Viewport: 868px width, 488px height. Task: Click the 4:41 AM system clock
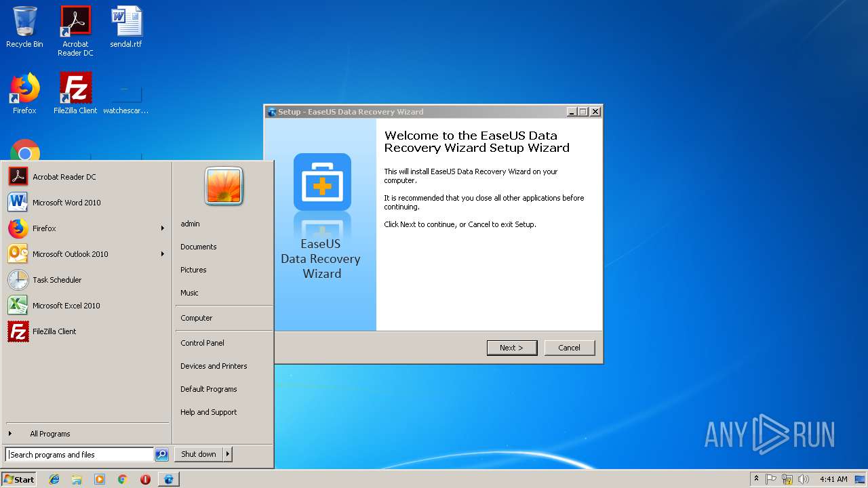point(833,479)
